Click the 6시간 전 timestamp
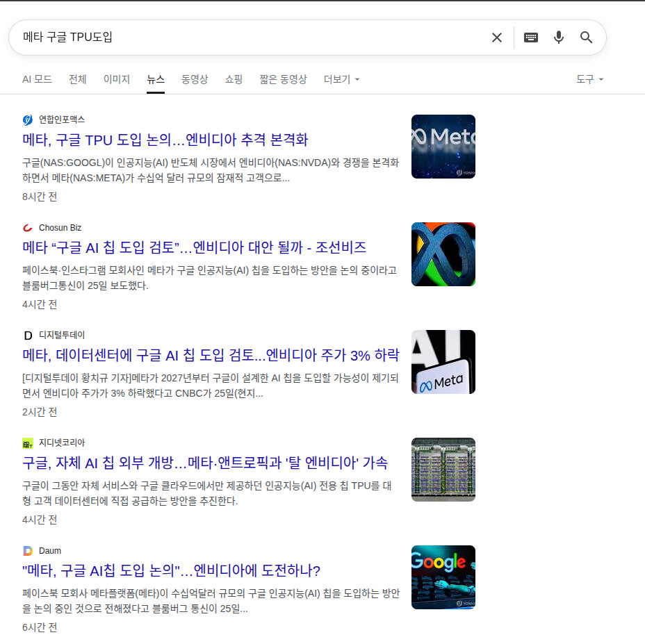This screenshot has height=644, width=645. [x=40, y=627]
